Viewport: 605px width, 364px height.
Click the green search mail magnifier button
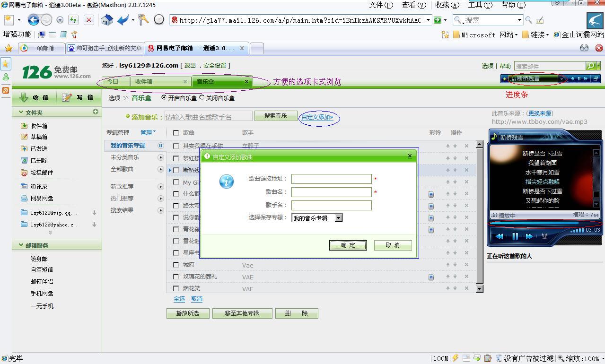591,66
